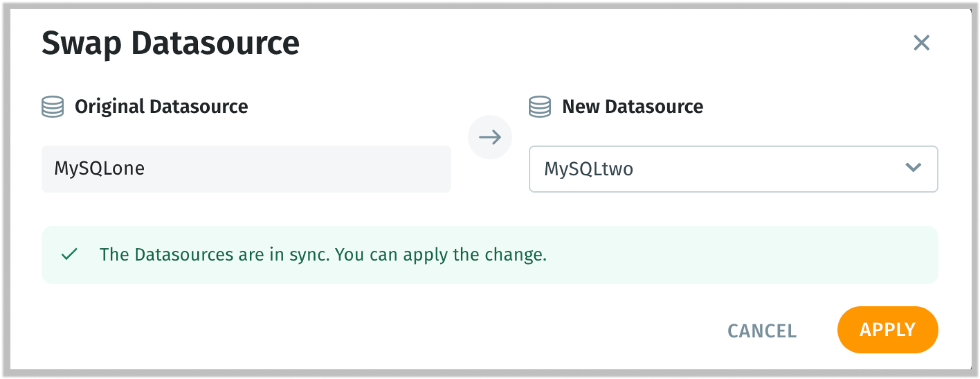
Task: Click the word "Datasource" in the dialog heading
Action: coord(215,43)
